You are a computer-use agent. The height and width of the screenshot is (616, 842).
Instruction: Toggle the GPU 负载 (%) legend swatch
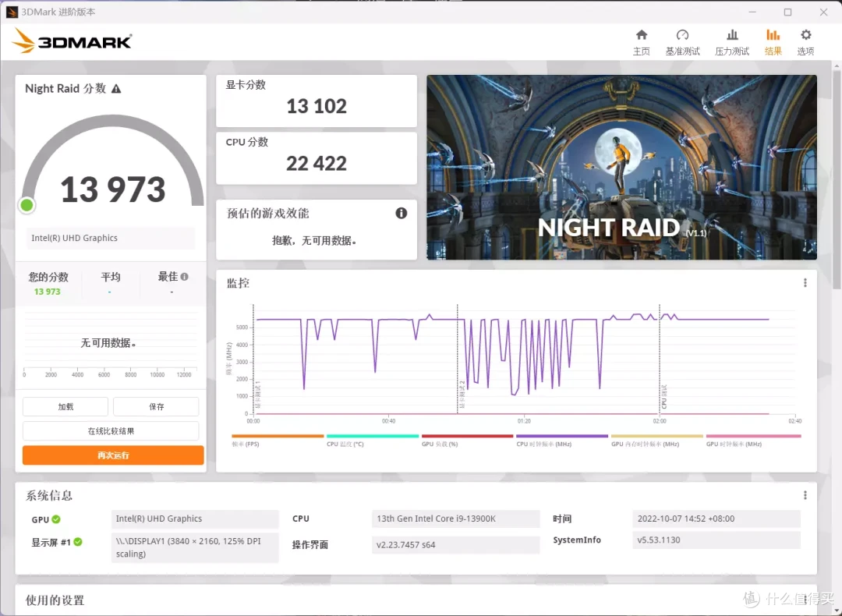click(x=467, y=436)
